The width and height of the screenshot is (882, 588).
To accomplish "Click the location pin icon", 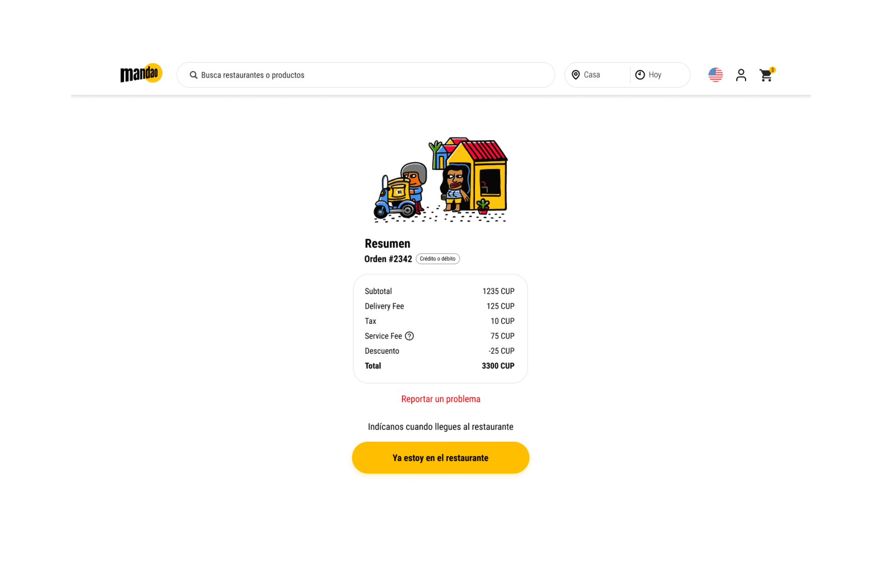I will coord(576,75).
